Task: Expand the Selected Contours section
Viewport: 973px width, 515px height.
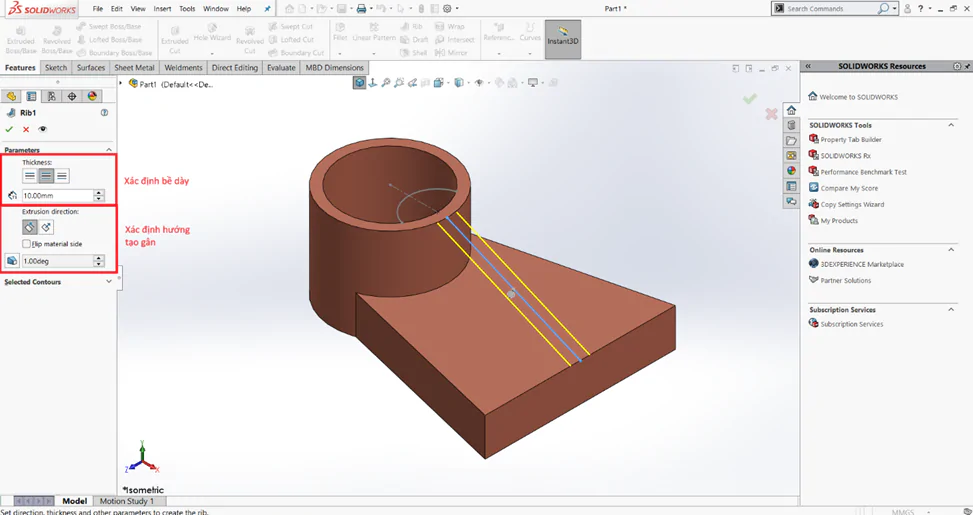Action: (109, 282)
